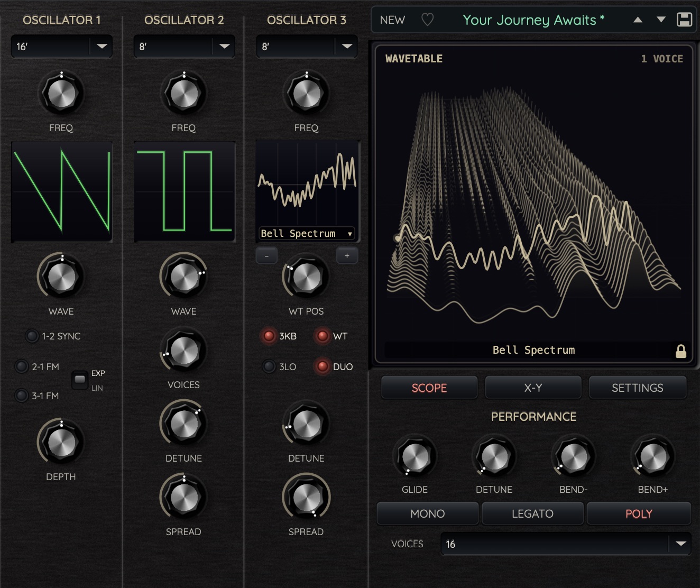Switch to the X-Y tab

click(x=533, y=388)
